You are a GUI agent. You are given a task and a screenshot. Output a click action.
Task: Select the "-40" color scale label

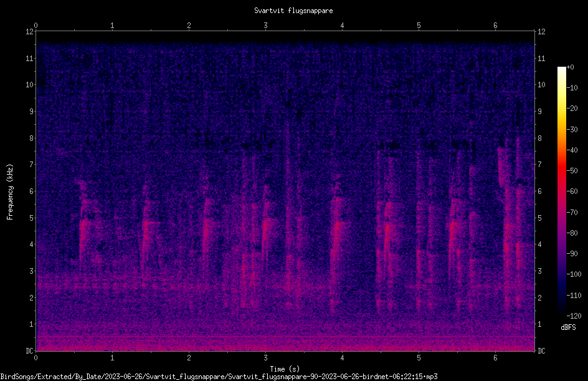coord(572,150)
